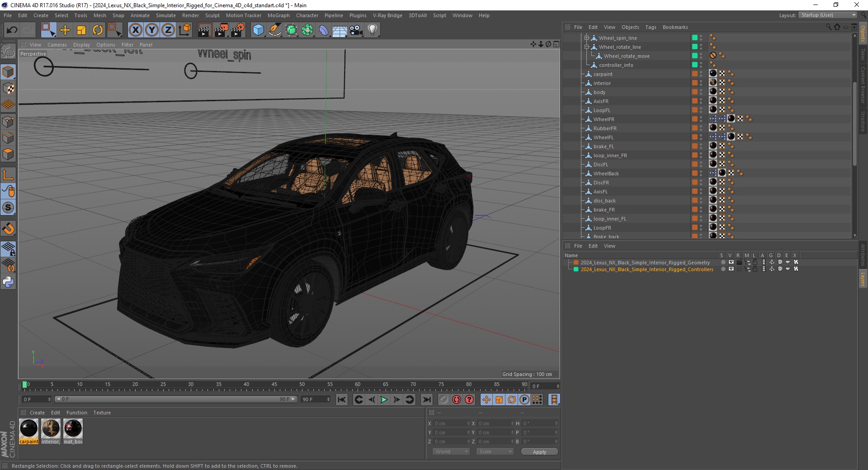Open the World coordinate dropdown
Viewport: 868px width, 470px height.
pyautogui.click(x=451, y=451)
